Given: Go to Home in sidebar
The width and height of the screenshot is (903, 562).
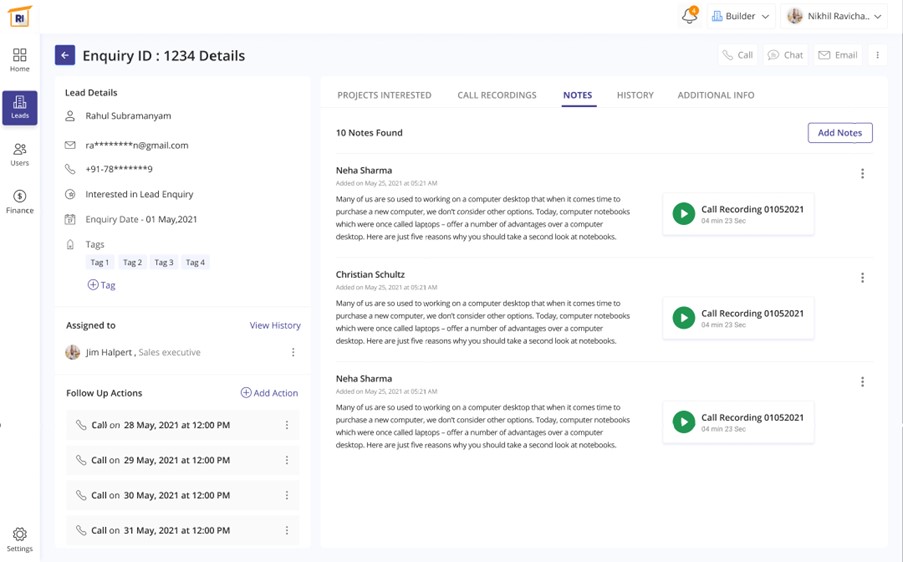Looking at the screenshot, I should [x=20, y=60].
